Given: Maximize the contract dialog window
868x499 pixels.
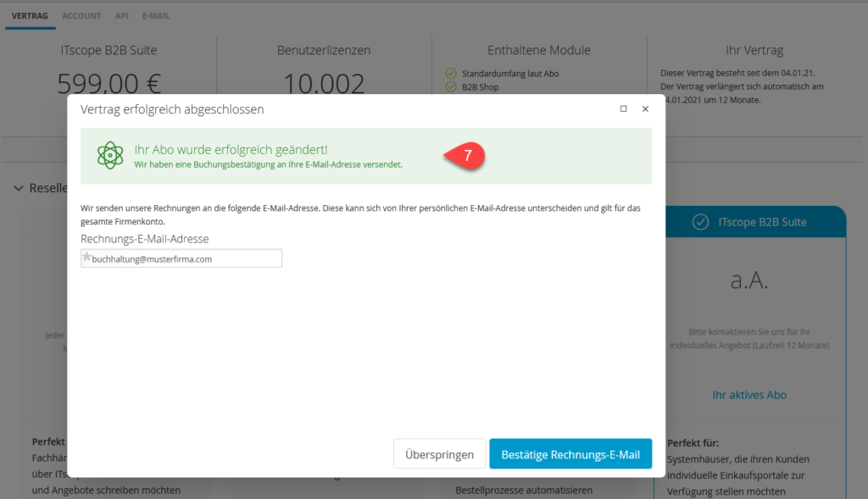Looking at the screenshot, I should [x=623, y=109].
